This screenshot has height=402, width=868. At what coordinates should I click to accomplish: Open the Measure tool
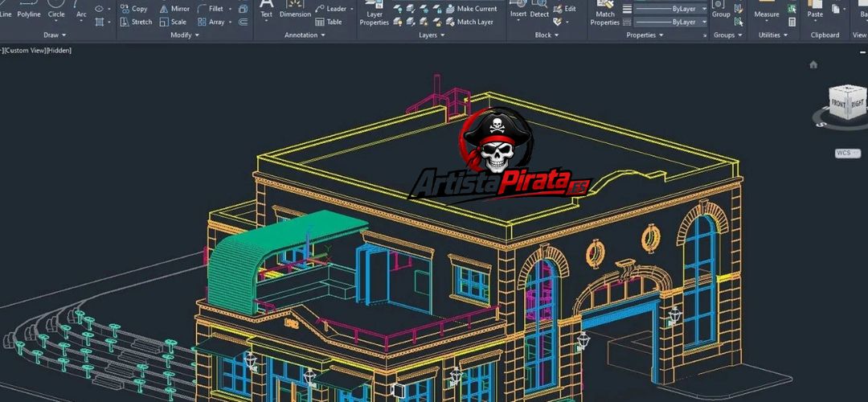767,10
